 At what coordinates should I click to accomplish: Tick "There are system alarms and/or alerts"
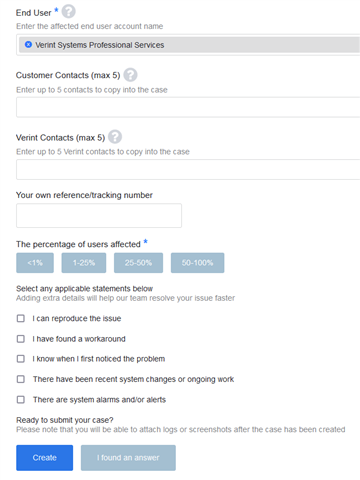21,399
